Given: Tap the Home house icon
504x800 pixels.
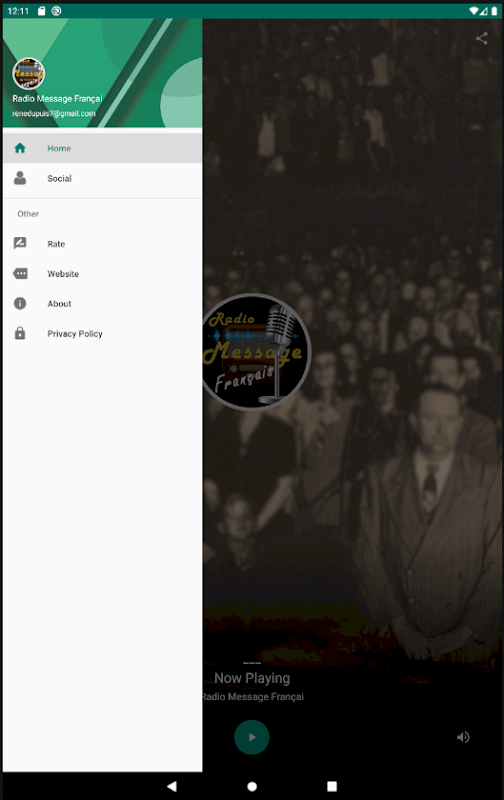Looking at the screenshot, I should [x=20, y=148].
